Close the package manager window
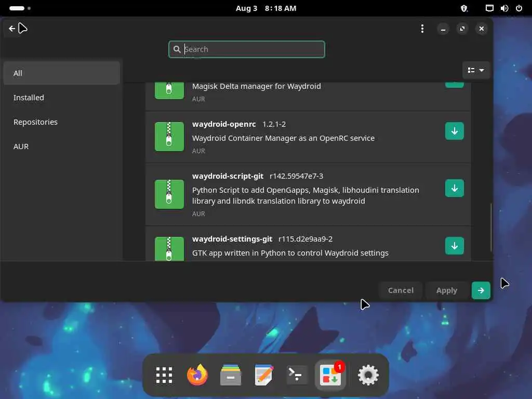The height and width of the screenshot is (399, 532). click(x=482, y=29)
